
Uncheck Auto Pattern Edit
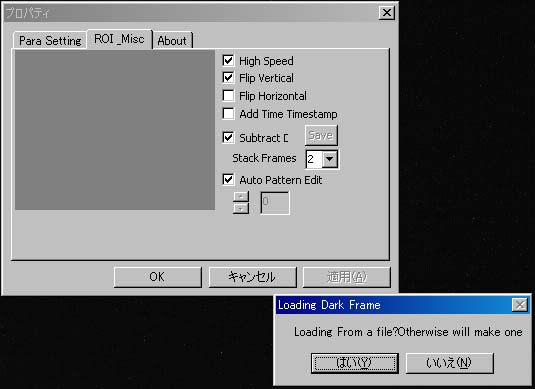click(x=228, y=179)
